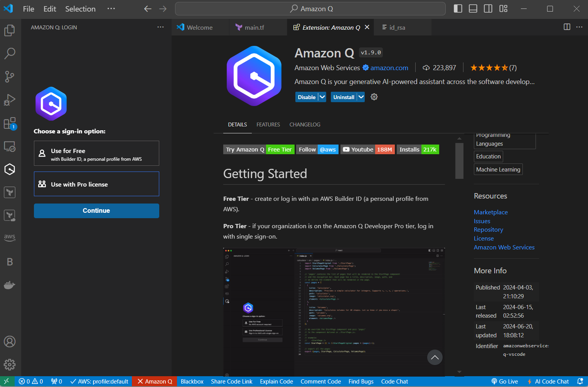Screen dimensions: 588x387
Task: Click the details page scrollbar thumb
Action: 459,161
